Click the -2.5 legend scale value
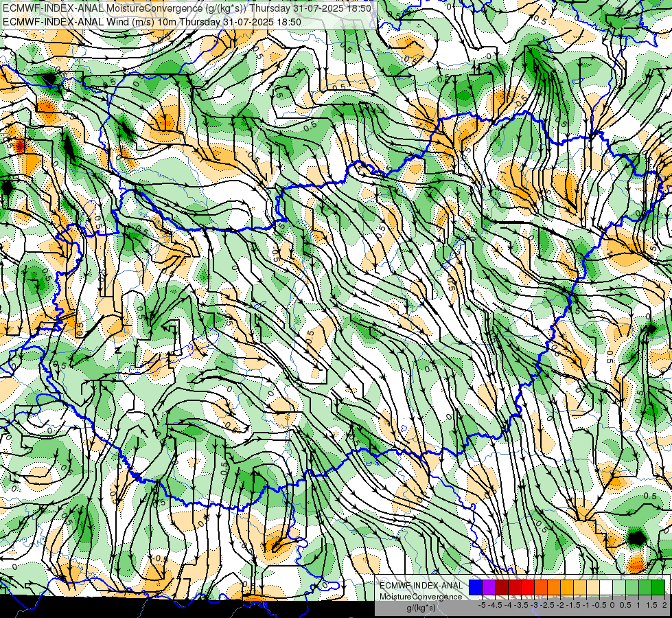 (x=547, y=605)
